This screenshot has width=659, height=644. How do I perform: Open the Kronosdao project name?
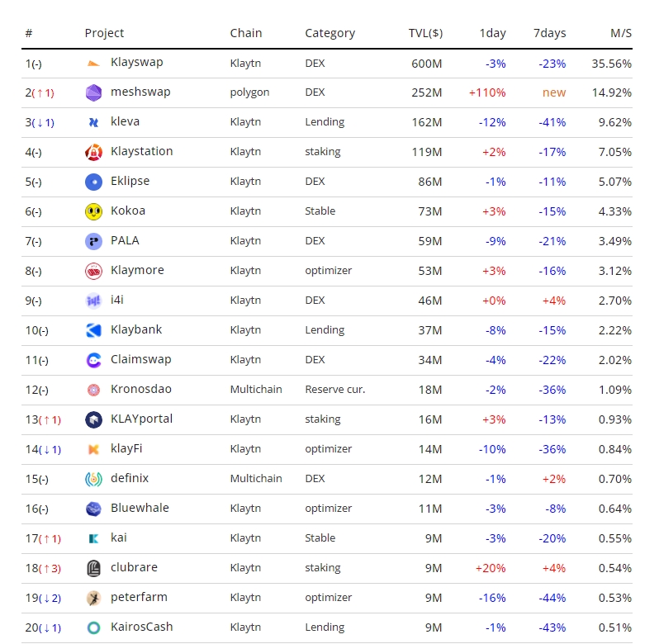[x=140, y=389]
